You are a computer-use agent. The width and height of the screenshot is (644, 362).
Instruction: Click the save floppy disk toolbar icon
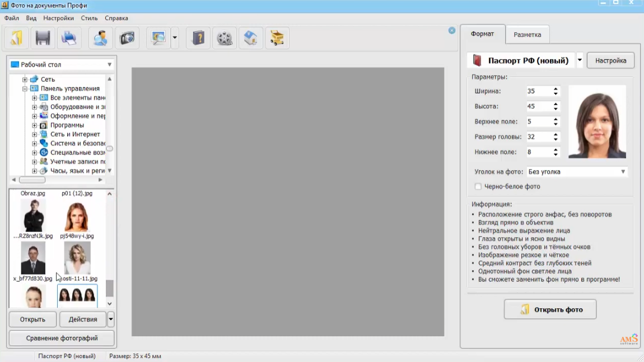43,38
